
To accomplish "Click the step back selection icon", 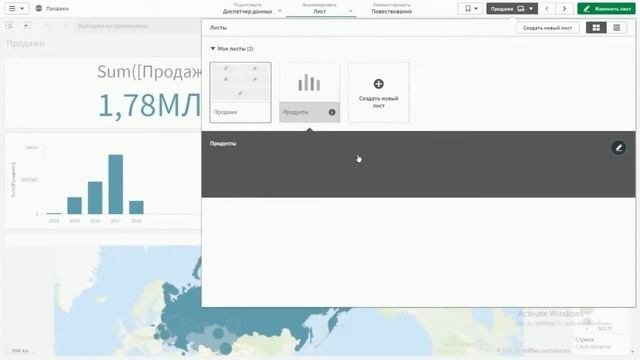I will pyautogui.click(x=27, y=26).
